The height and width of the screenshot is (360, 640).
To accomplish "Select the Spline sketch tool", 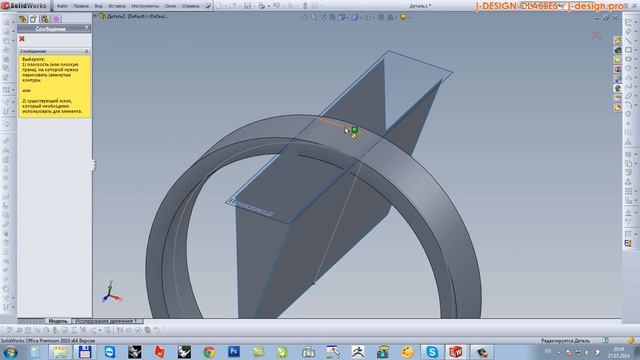I will [x=629, y=87].
